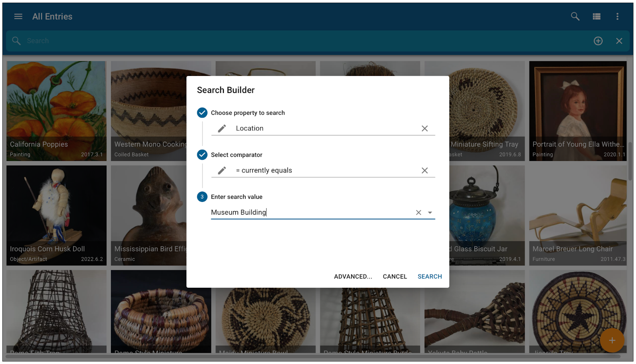Click the search magnifier in top toolbar
Viewport: 636px width, 364px height.
[575, 16]
